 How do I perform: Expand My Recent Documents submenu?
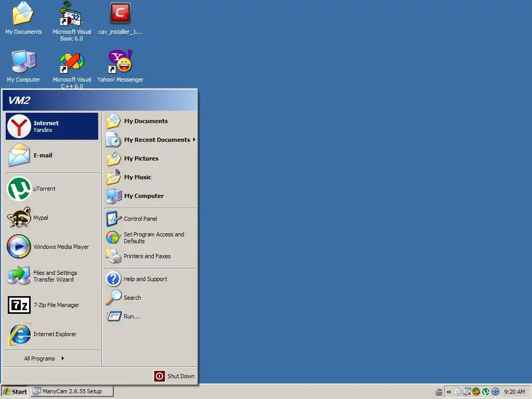point(151,140)
